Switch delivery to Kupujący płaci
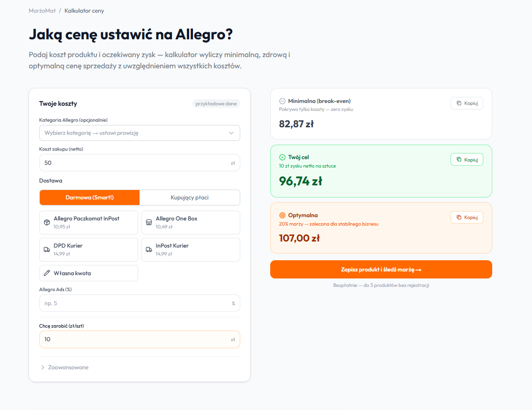Image resolution: width=532 pixels, height=410 pixels. 190,198
